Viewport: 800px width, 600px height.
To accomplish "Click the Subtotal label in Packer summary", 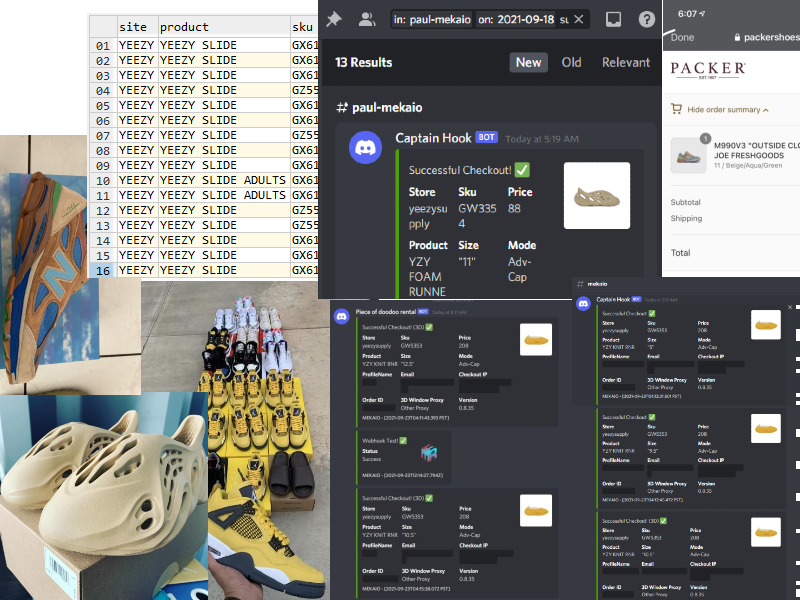I will coord(685,202).
